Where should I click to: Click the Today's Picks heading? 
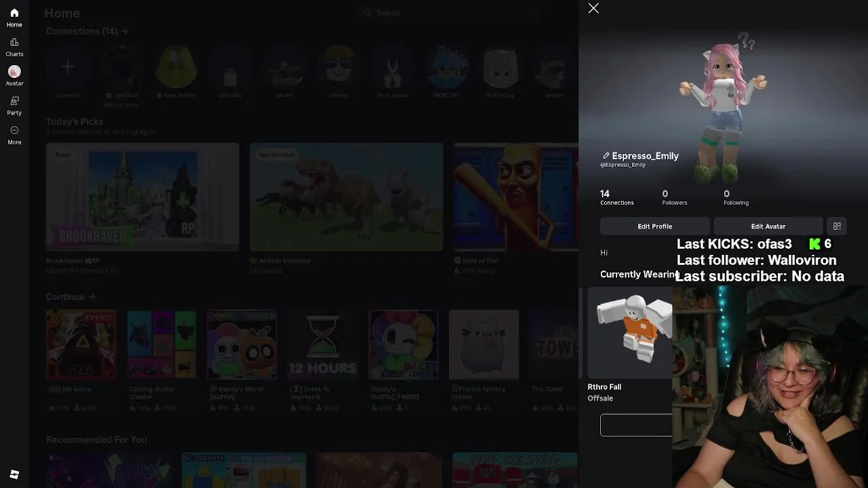75,122
